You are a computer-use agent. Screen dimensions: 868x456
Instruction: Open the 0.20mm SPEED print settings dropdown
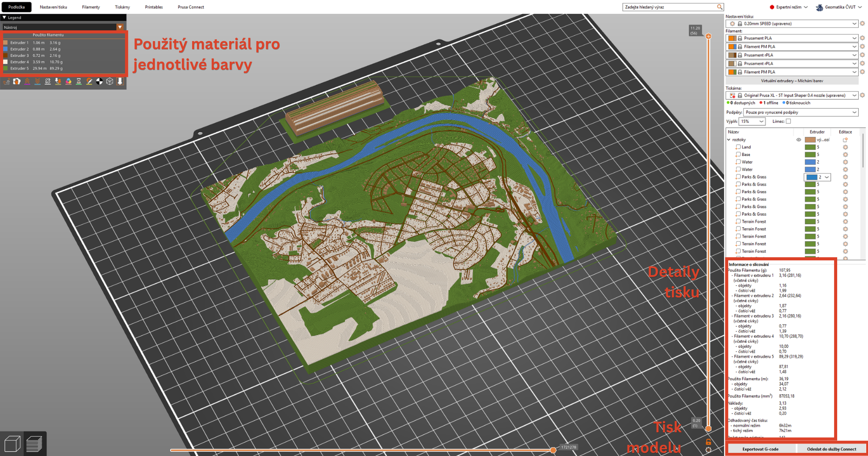pos(792,24)
